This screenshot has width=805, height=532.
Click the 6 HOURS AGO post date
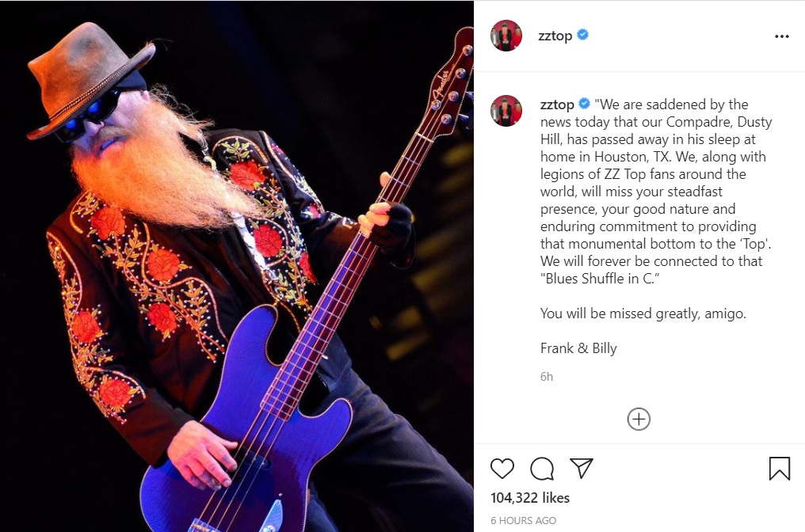point(523,520)
